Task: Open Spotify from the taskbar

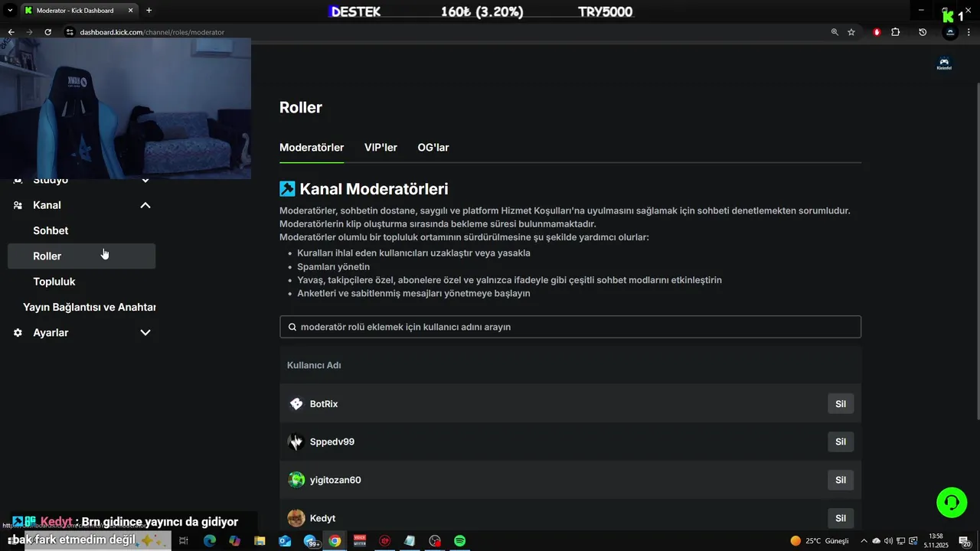Action: (459, 540)
